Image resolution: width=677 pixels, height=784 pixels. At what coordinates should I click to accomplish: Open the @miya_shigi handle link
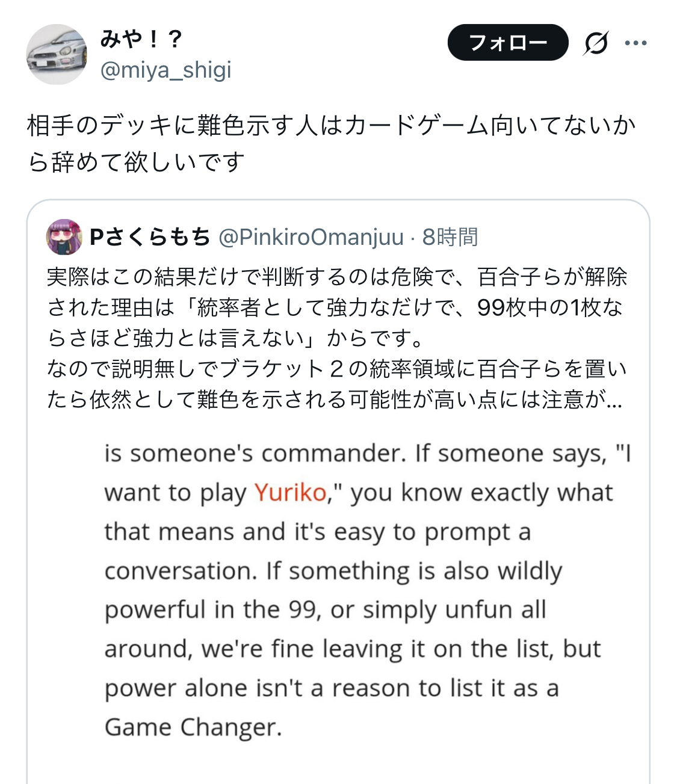pyautogui.click(x=165, y=70)
